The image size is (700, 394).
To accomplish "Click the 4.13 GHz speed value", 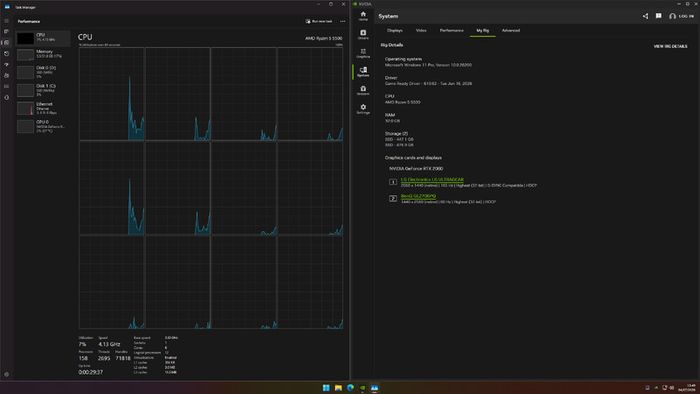I will tap(109, 344).
